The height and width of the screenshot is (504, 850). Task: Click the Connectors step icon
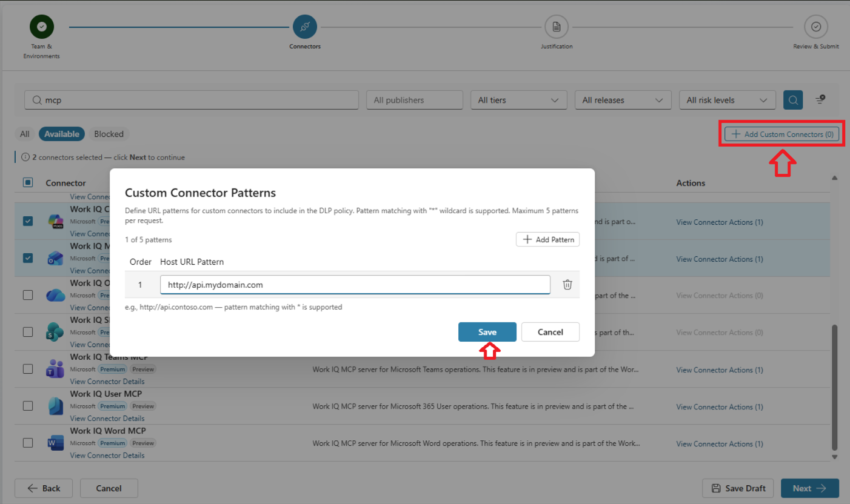[305, 27]
